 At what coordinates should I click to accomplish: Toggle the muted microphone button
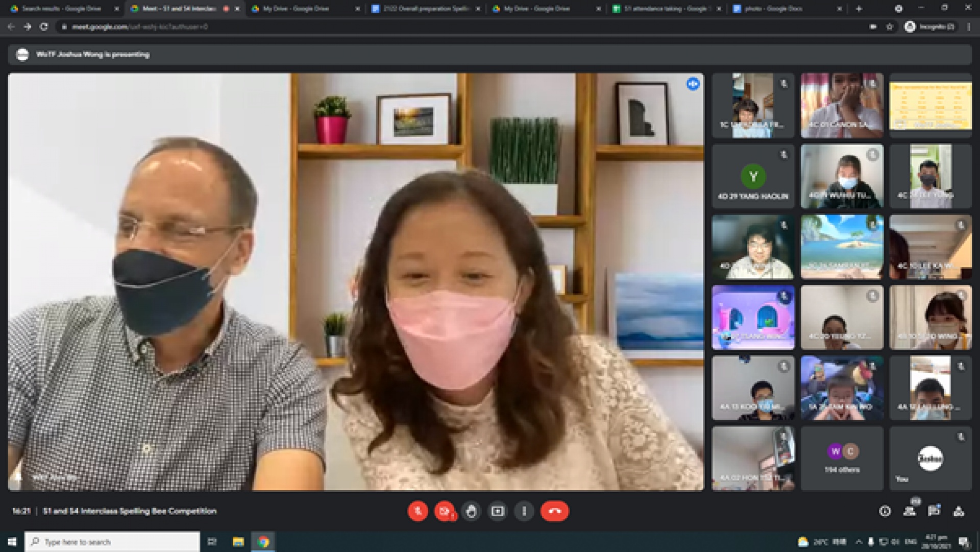click(418, 511)
